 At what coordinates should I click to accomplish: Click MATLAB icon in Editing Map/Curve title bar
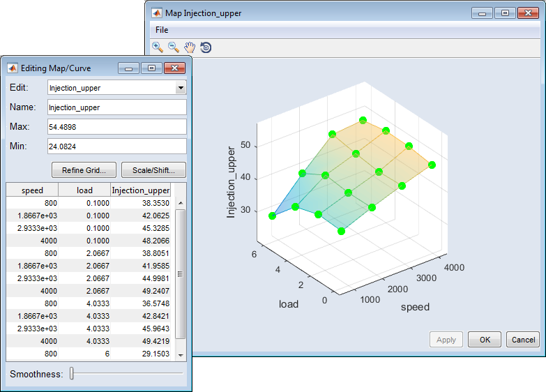pos(13,68)
